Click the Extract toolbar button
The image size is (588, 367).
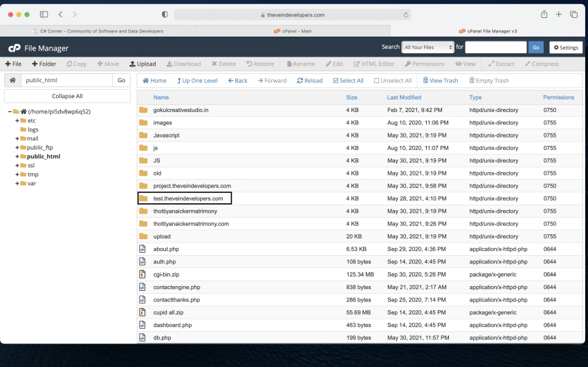(501, 64)
